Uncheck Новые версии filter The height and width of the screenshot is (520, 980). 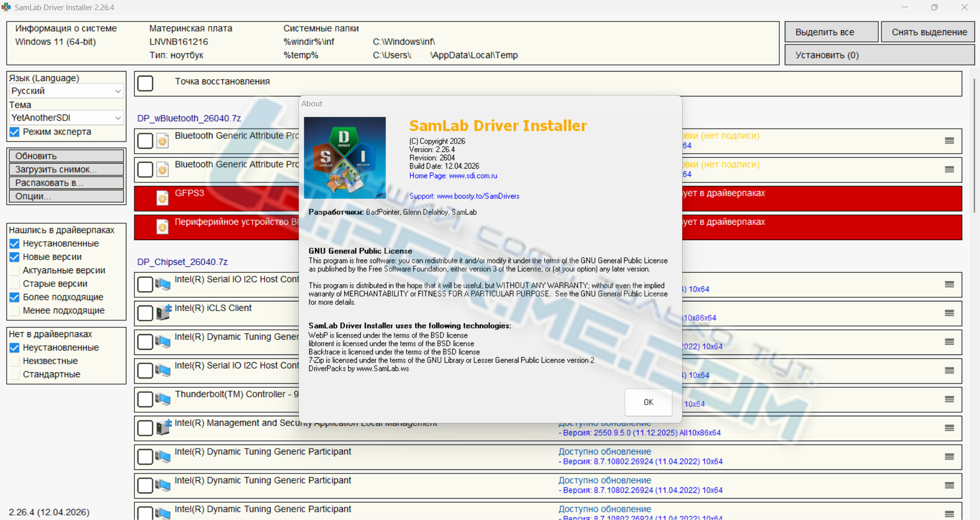pyautogui.click(x=14, y=257)
